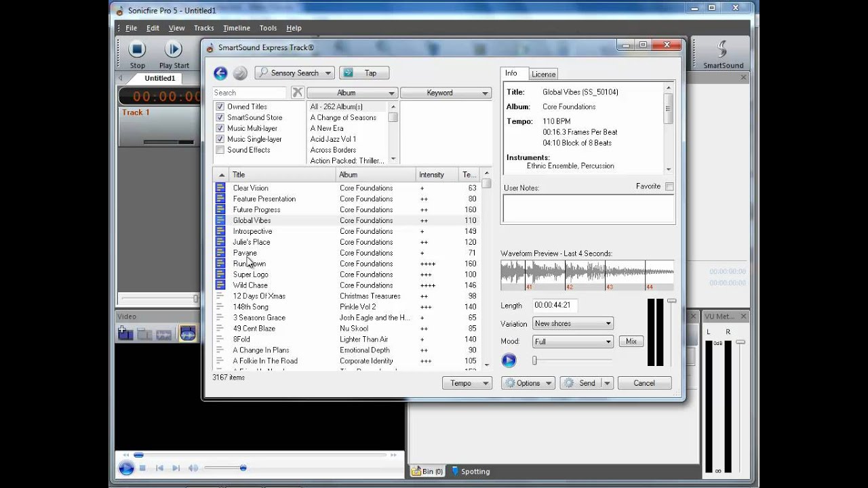This screenshot has height=488, width=868.
Task: Clear the search with the X icon
Action: point(297,93)
